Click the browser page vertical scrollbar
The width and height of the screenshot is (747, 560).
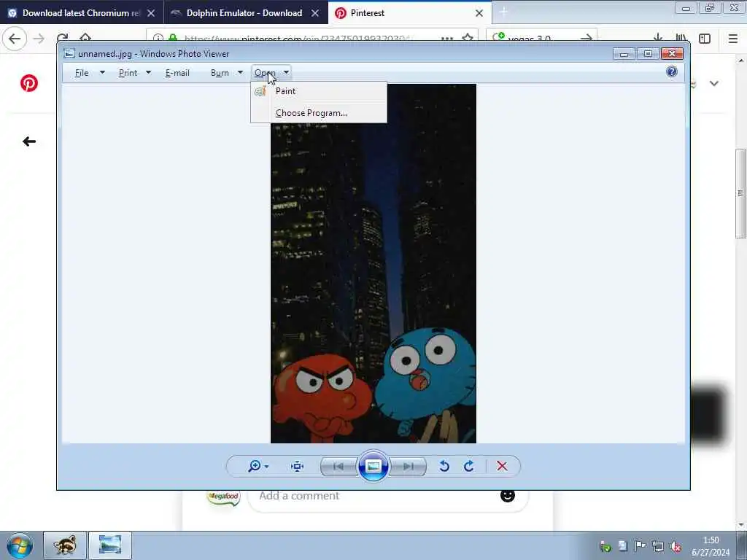tap(741, 192)
